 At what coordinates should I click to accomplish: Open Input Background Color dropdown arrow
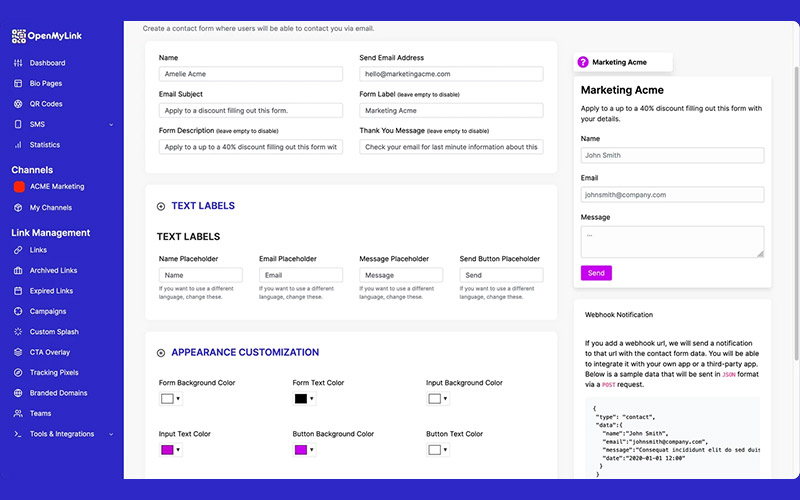(445, 399)
